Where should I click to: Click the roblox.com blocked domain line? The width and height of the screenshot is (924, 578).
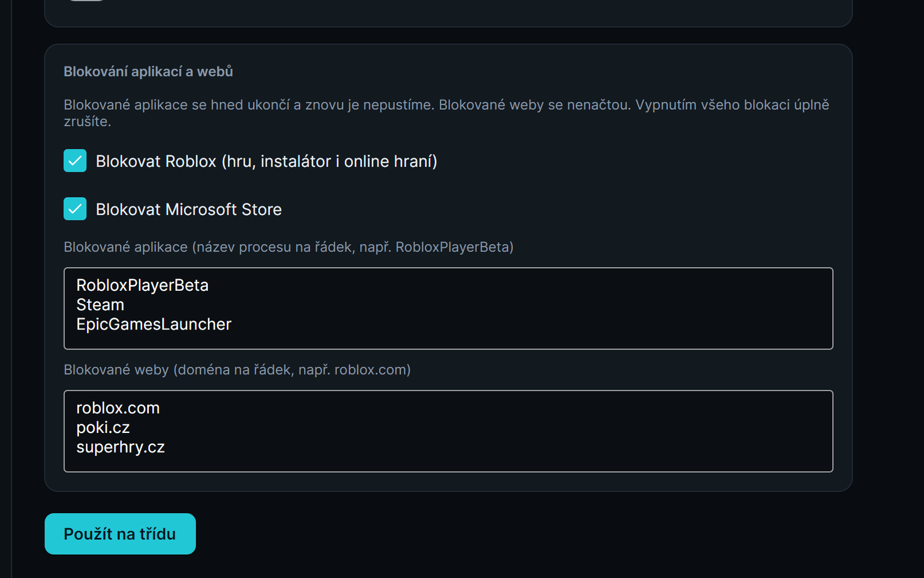click(x=118, y=407)
